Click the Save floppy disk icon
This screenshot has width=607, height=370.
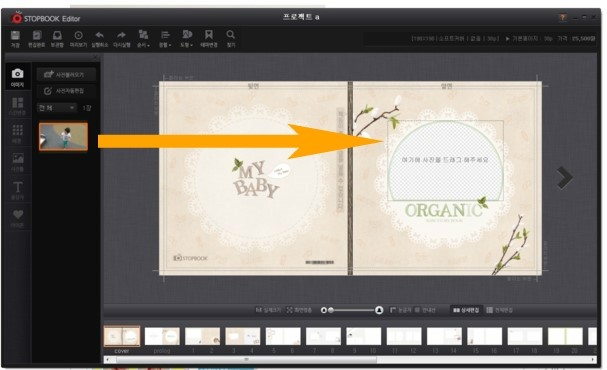[15, 39]
